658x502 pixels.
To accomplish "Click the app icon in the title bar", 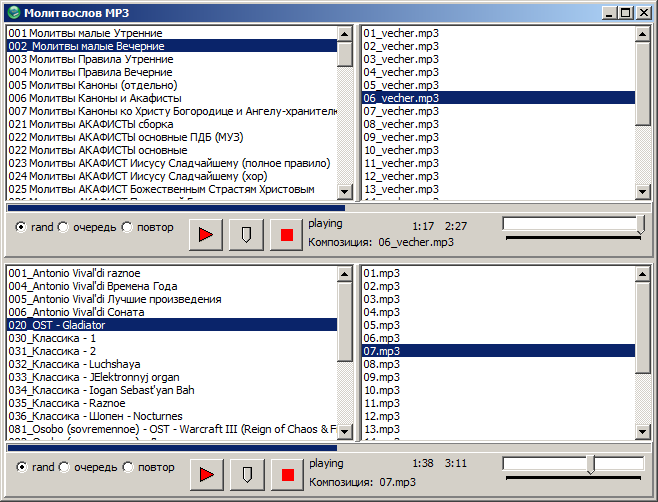I will pos(13,12).
